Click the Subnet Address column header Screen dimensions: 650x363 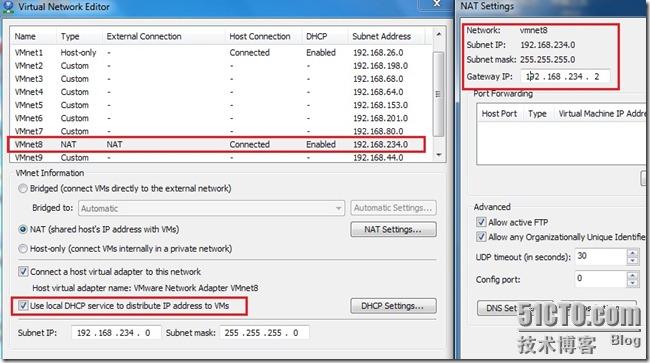386,36
